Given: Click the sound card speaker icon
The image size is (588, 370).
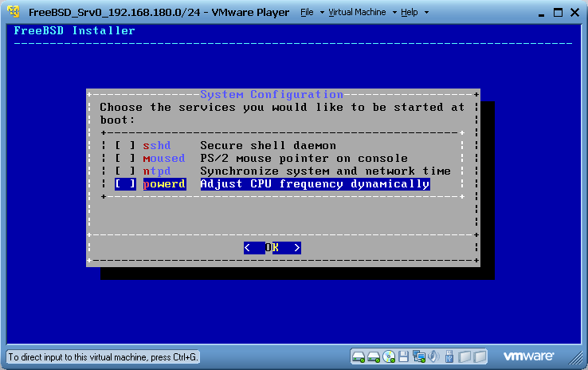Looking at the screenshot, I should click(x=434, y=356).
